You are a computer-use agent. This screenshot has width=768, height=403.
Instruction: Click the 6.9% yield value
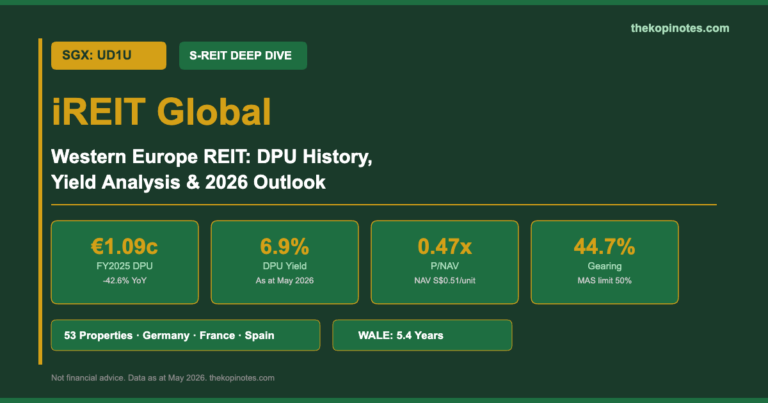[285, 246]
